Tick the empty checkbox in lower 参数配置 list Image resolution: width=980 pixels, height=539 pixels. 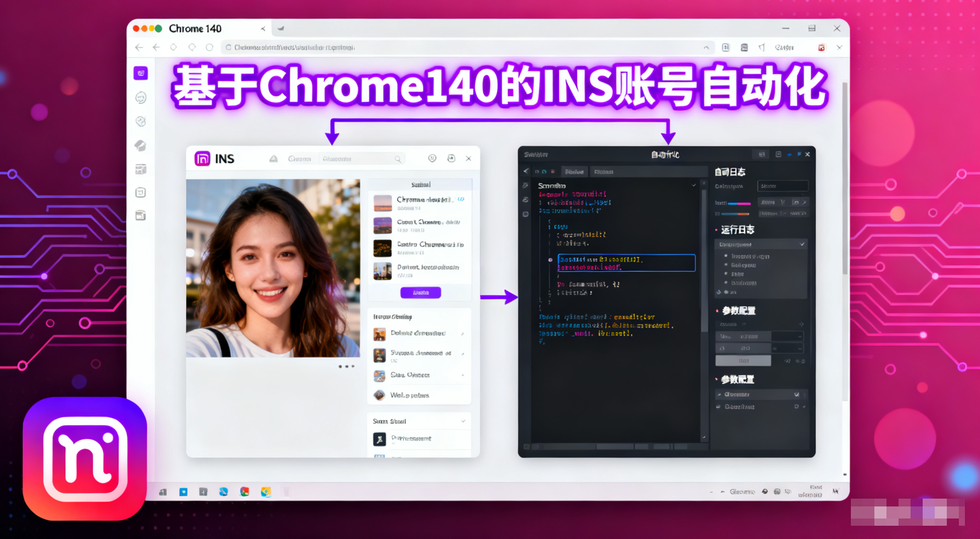pyautogui.click(x=797, y=407)
